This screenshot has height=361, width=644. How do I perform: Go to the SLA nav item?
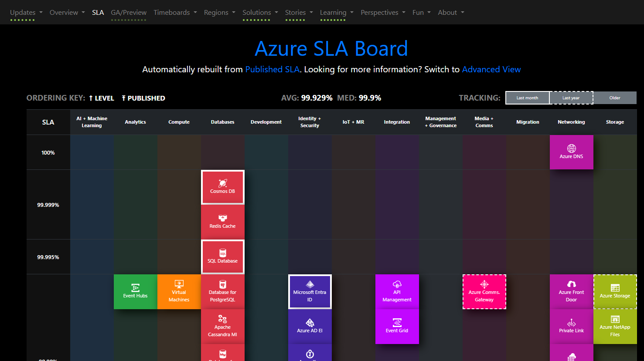coord(98,12)
